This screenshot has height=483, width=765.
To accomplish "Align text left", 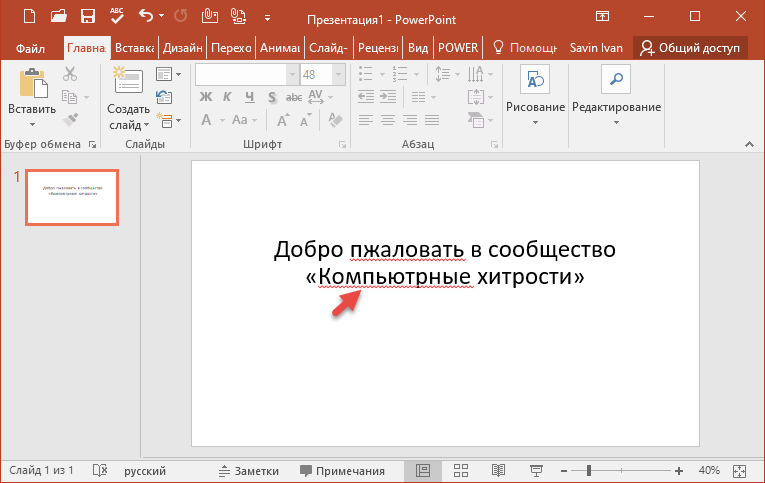I will point(366,120).
